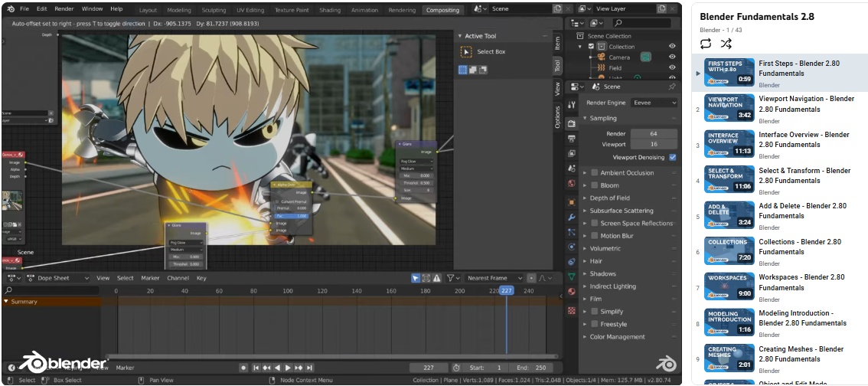Enable the Freestyle checkbox
This screenshot has width=868, height=386.
[x=595, y=324]
